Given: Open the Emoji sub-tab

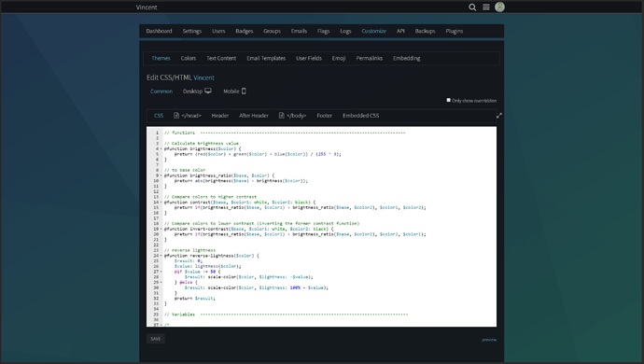Looking at the screenshot, I should click(x=339, y=59).
